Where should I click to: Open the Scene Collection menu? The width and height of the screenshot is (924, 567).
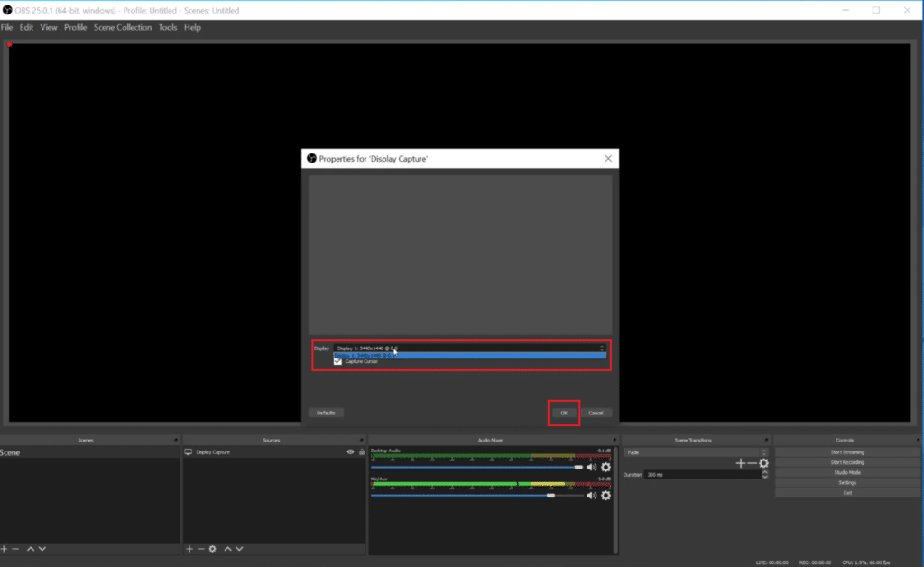pyautogui.click(x=123, y=27)
